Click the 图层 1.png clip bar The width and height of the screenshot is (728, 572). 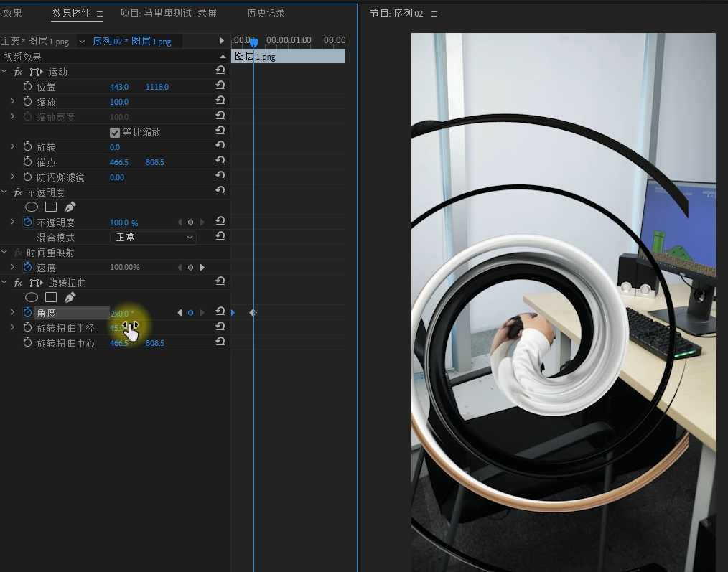point(289,56)
